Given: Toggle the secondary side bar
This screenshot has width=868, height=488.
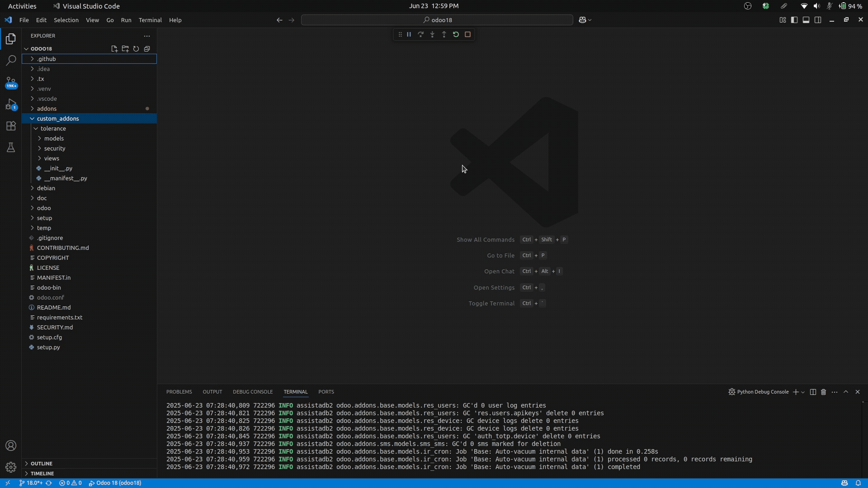Looking at the screenshot, I should [x=818, y=20].
